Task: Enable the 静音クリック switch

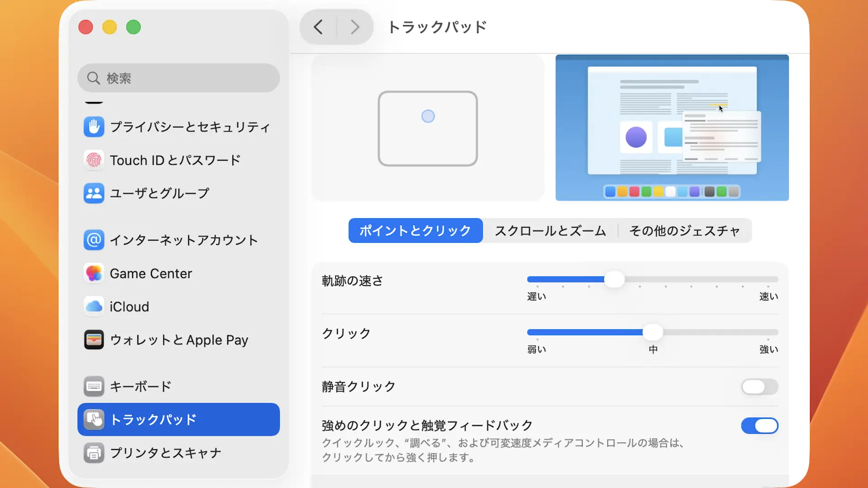Action: (759, 387)
